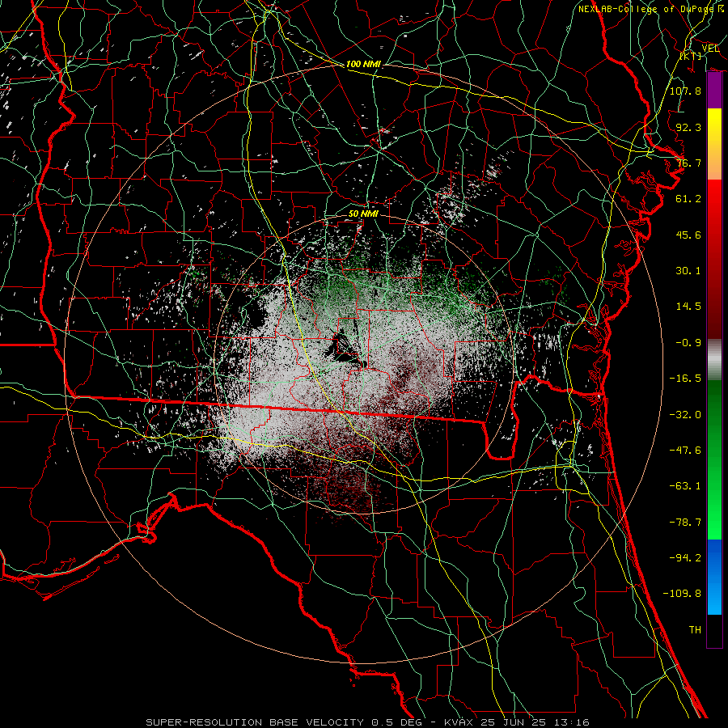This screenshot has width=728, height=728.
Task: Pick the blue segment of velocity color bar
Action: point(714,577)
